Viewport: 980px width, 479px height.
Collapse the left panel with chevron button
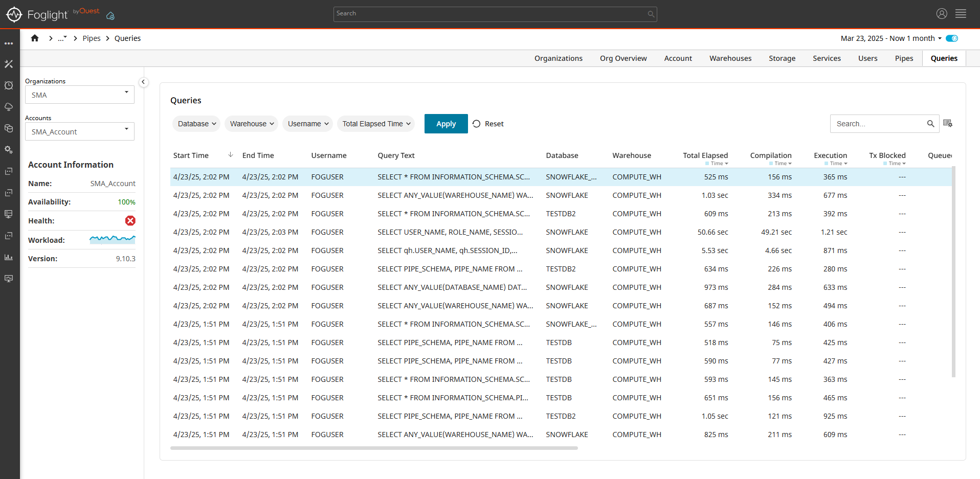143,82
